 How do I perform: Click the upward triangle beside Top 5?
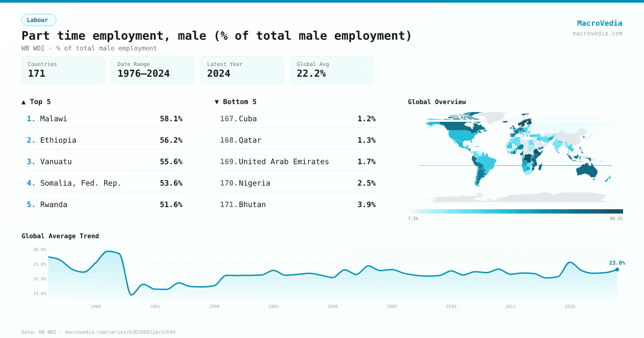pos(23,101)
